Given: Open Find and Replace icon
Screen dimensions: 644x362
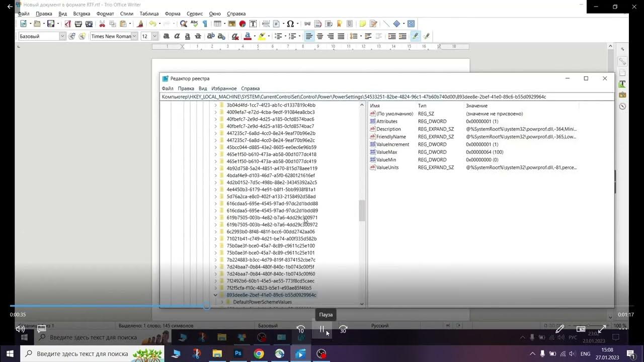Looking at the screenshot, I should click(184, 24).
